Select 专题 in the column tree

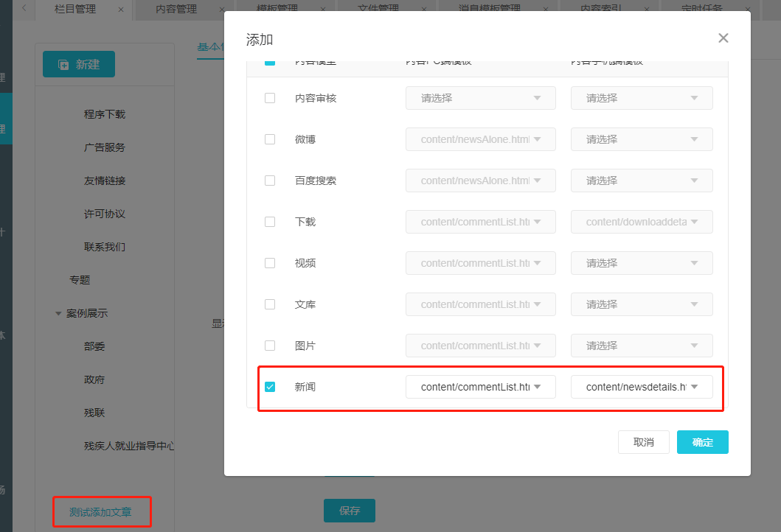[80, 280]
